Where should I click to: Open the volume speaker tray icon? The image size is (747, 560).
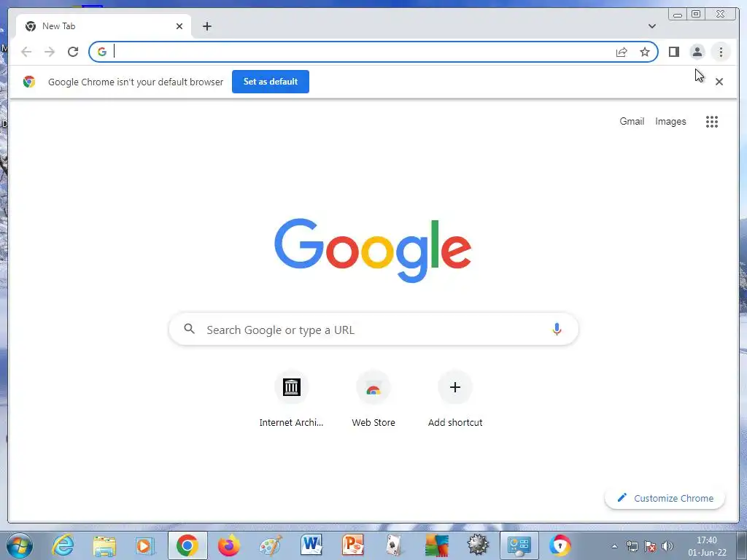(x=667, y=546)
